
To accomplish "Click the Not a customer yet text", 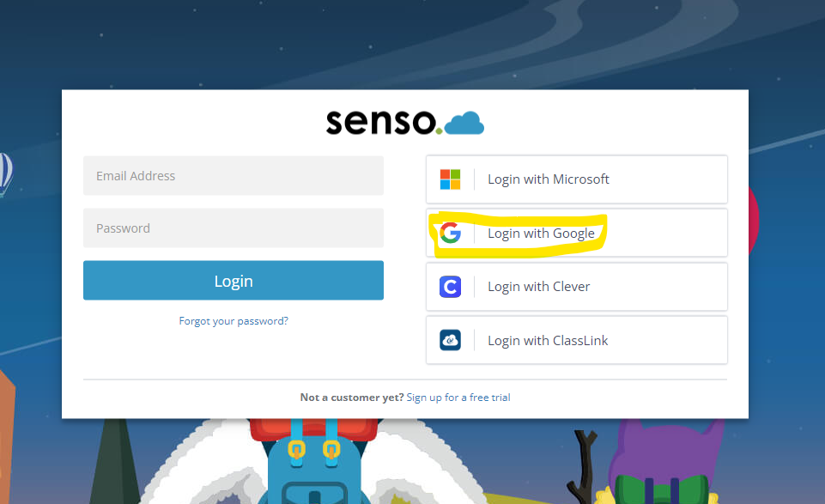I will 352,398.
